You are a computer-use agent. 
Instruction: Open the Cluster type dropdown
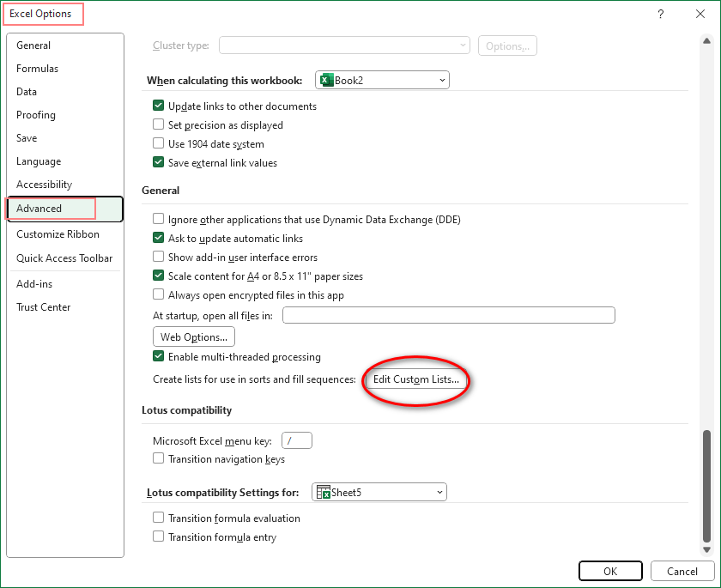pos(344,45)
